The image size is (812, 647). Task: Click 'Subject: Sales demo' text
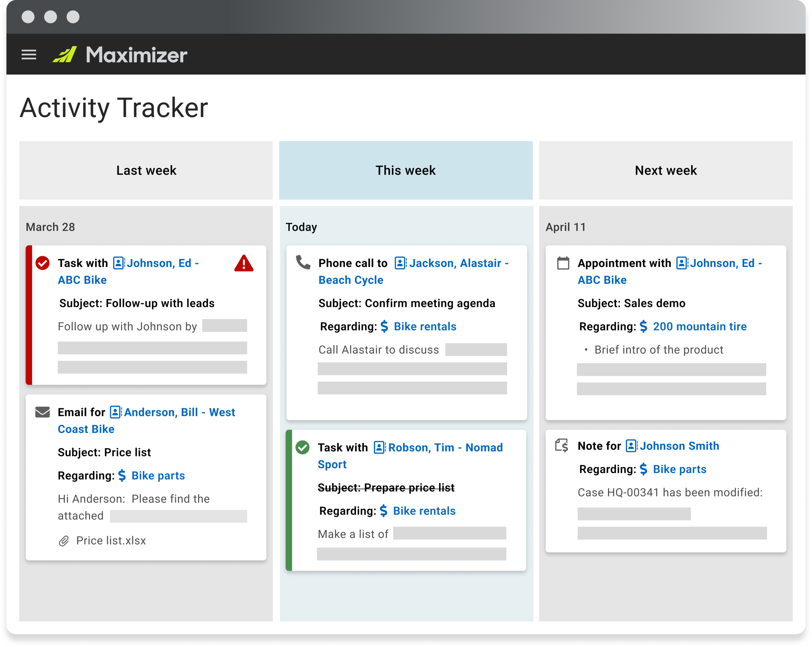[x=631, y=303]
